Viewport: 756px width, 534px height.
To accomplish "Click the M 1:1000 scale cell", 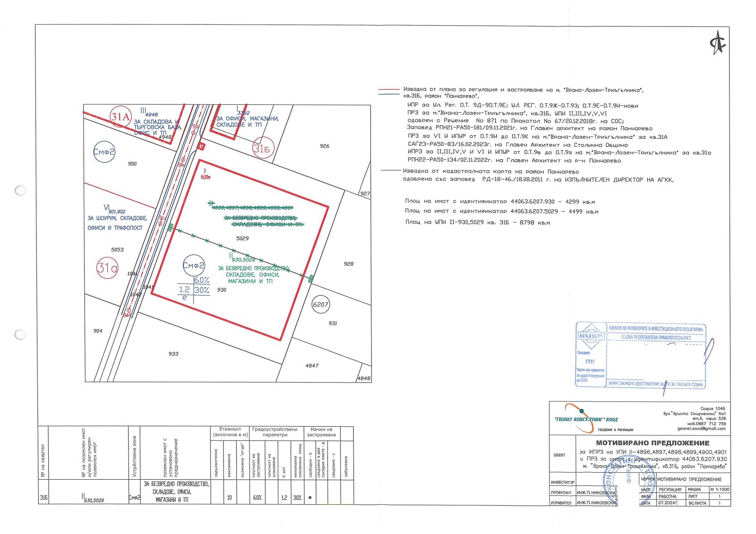I will pyautogui.click(x=719, y=490).
